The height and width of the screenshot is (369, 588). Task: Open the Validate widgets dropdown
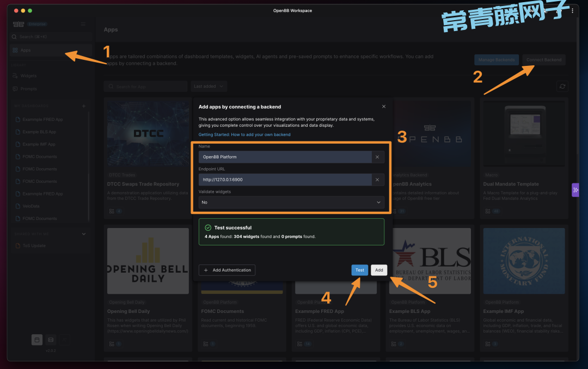(291, 202)
